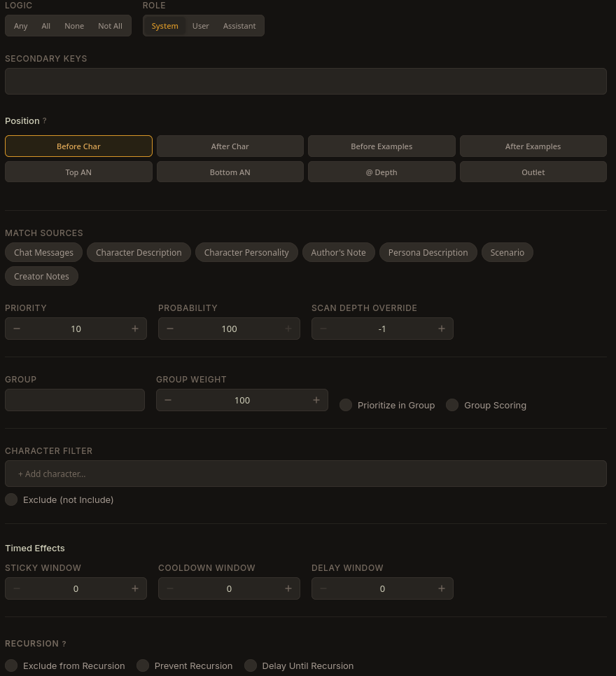
Task: Choose the Outlet position
Action: click(533, 172)
